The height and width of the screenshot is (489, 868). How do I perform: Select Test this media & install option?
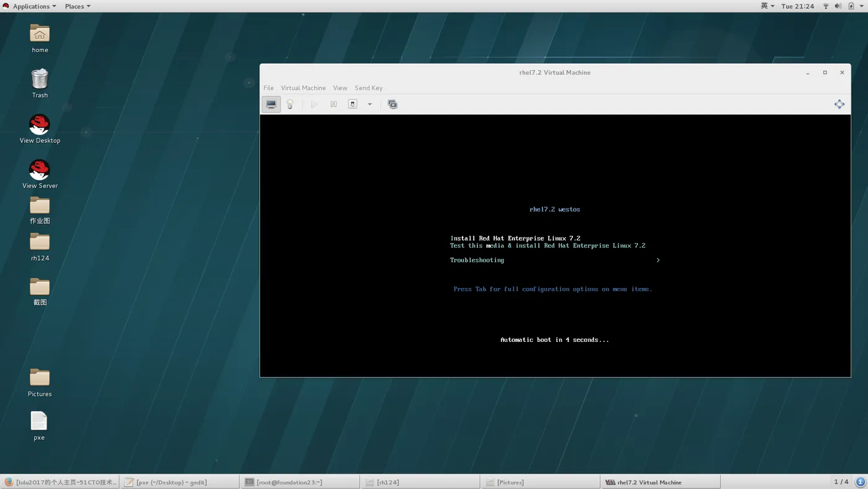547,246
